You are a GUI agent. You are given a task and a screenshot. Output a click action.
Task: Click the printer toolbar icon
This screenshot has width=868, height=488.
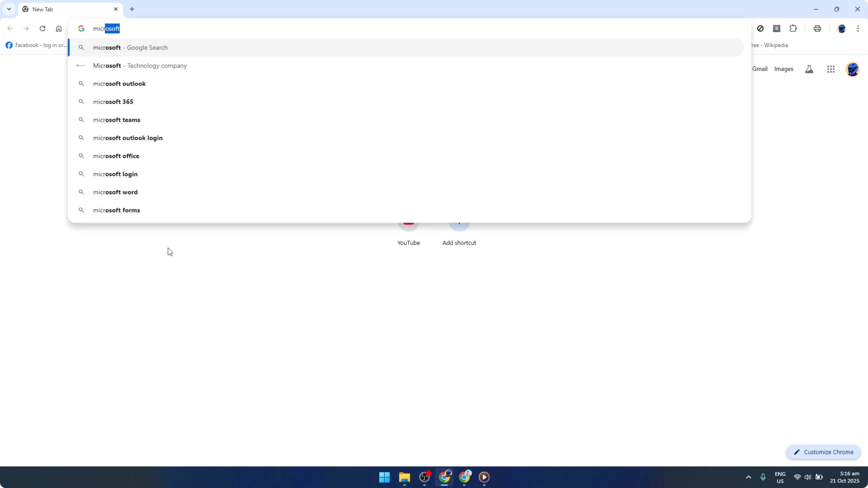pyautogui.click(x=817, y=29)
